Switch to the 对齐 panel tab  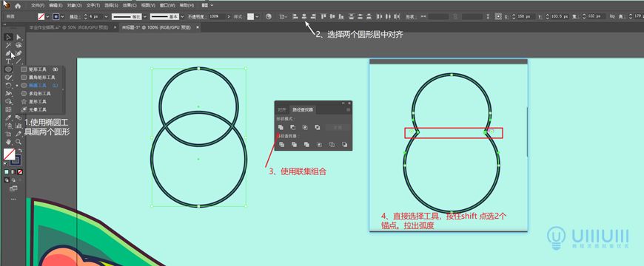click(x=281, y=109)
